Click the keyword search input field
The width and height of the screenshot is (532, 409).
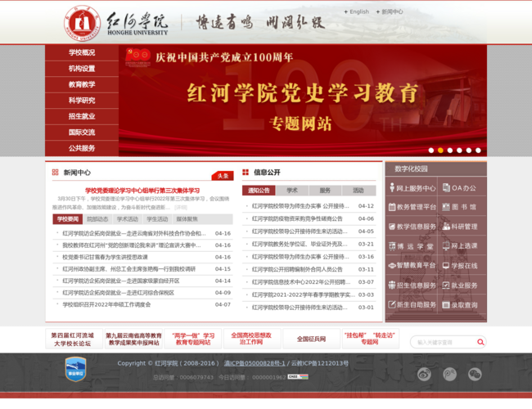pyautogui.click(x=442, y=343)
